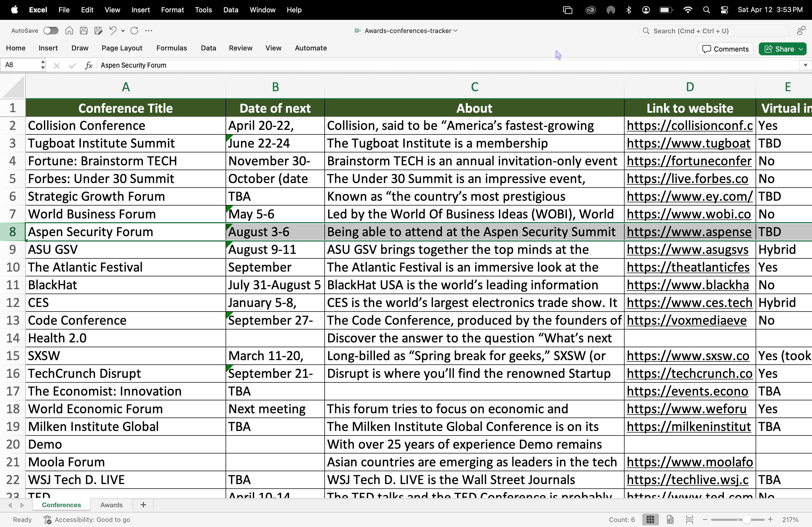This screenshot has height=527, width=812.
Task: Switch to Page Break Preview in the status bar
Action: (689, 519)
